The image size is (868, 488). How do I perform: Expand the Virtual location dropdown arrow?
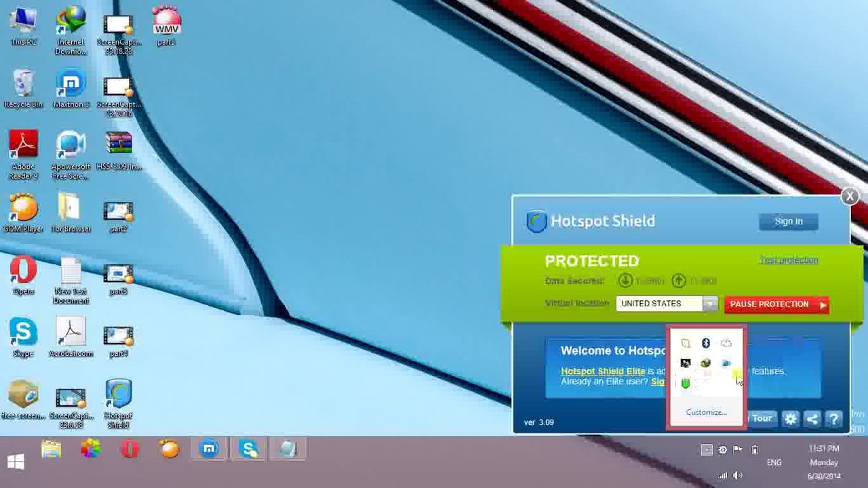coord(709,304)
